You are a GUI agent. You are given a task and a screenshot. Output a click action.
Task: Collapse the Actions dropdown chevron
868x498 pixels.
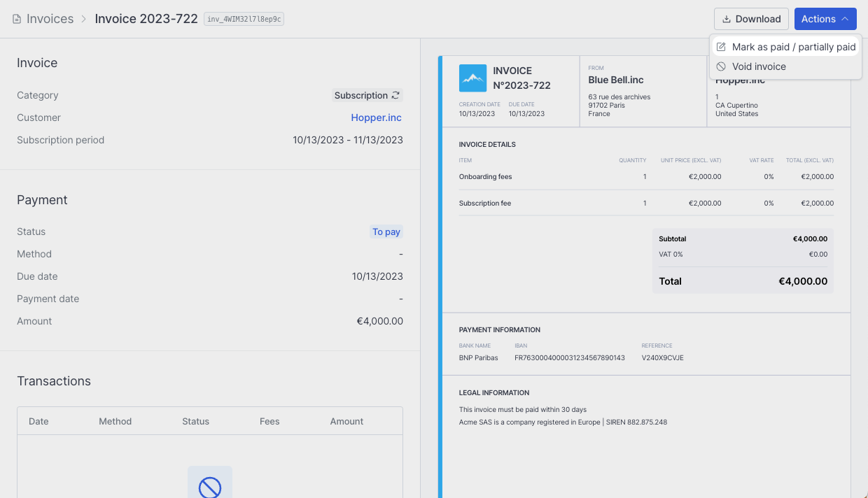tap(845, 19)
